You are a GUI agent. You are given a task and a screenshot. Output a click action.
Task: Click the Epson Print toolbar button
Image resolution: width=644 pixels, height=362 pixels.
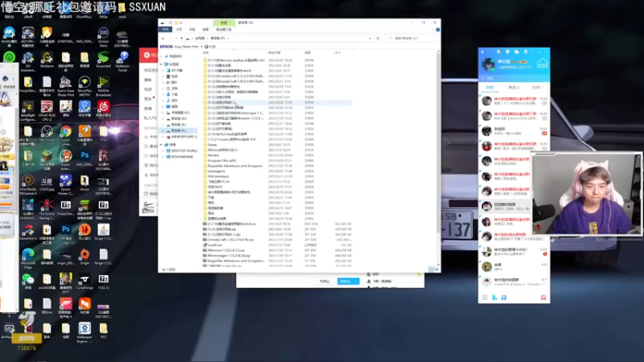pyautogui.click(x=210, y=47)
